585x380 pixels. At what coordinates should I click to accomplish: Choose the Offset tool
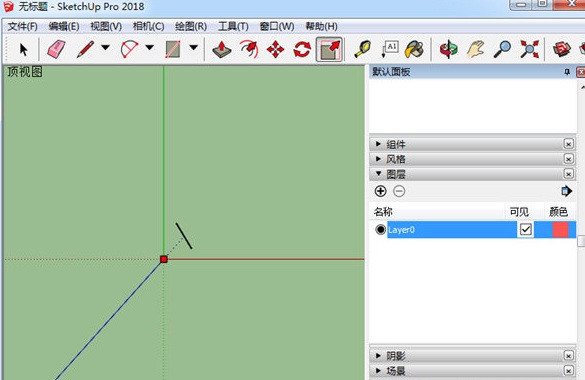pyautogui.click(x=249, y=49)
